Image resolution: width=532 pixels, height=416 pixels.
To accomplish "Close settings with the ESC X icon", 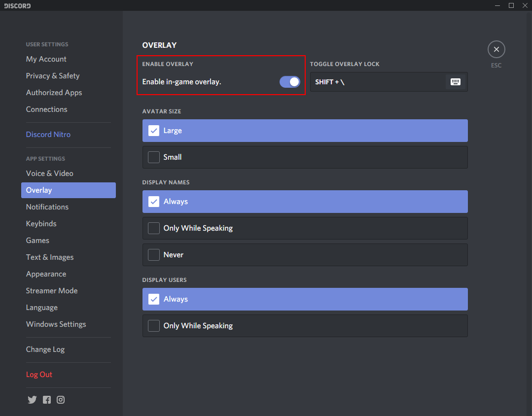I will tap(496, 49).
